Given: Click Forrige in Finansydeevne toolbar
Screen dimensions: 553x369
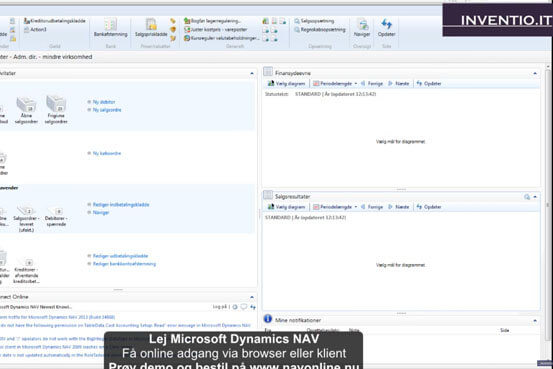Looking at the screenshot, I should 372,84.
